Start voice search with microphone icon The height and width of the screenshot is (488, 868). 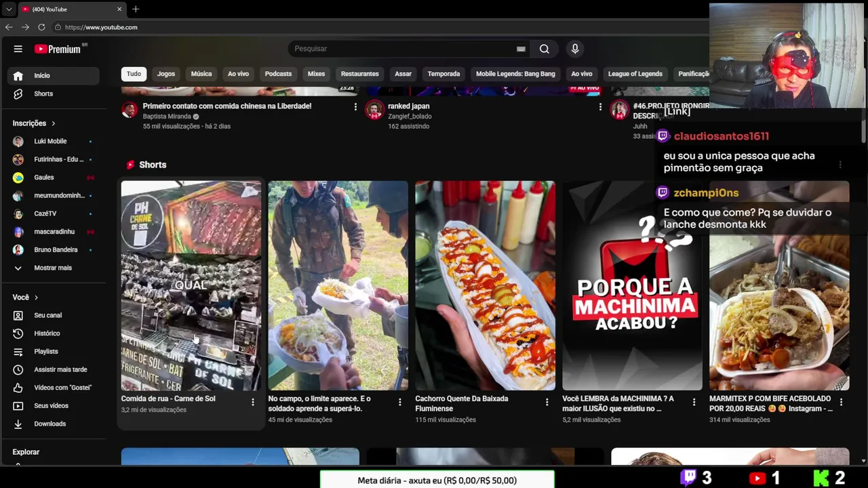(x=575, y=49)
